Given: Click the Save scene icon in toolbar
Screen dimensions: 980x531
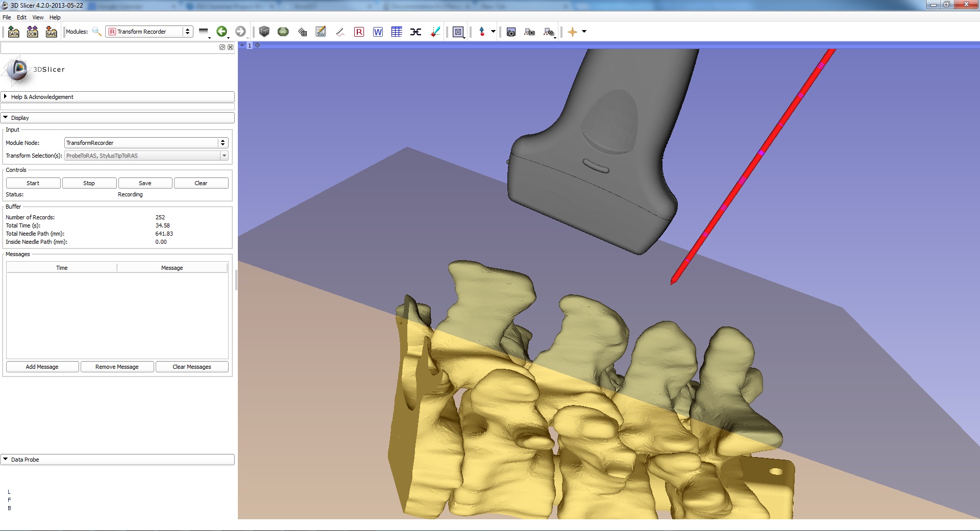Looking at the screenshot, I should pyautogui.click(x=51, y=32).
